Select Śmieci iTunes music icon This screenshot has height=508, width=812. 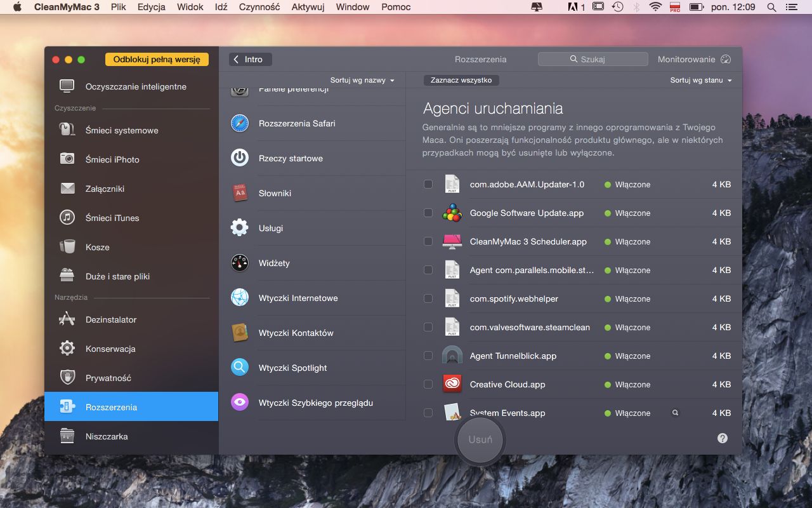coord(67,217)
